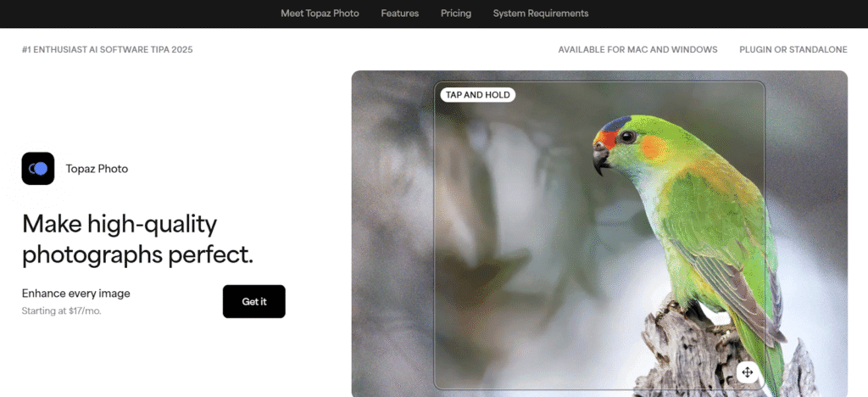Click the #1 Enthusiast AI Software TIPA 2025 label
The height and width of the screenshot is (397, 868).
click(x=108, y=50)
